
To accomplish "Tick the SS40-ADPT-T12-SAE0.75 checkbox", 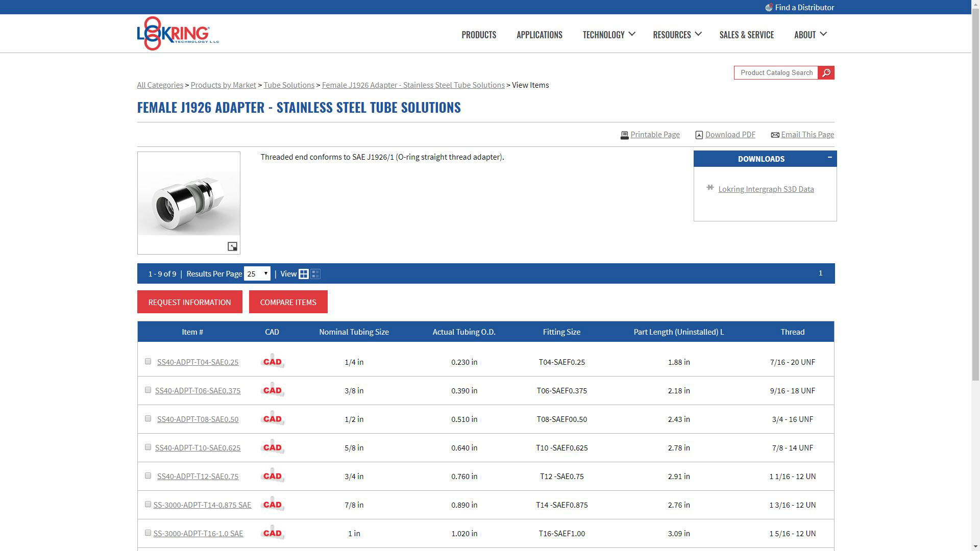I will [x=148, y=475].
